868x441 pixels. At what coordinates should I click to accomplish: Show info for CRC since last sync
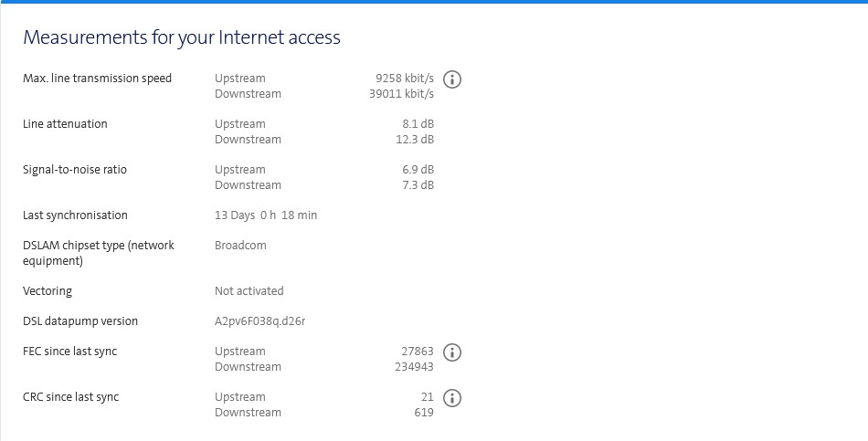pos(451,398)
